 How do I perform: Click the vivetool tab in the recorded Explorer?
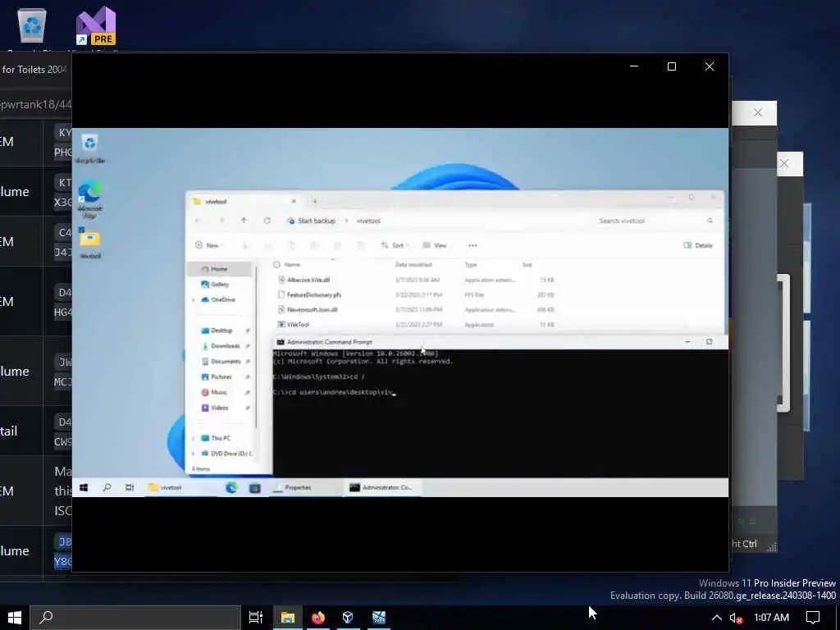coord(244,202)
